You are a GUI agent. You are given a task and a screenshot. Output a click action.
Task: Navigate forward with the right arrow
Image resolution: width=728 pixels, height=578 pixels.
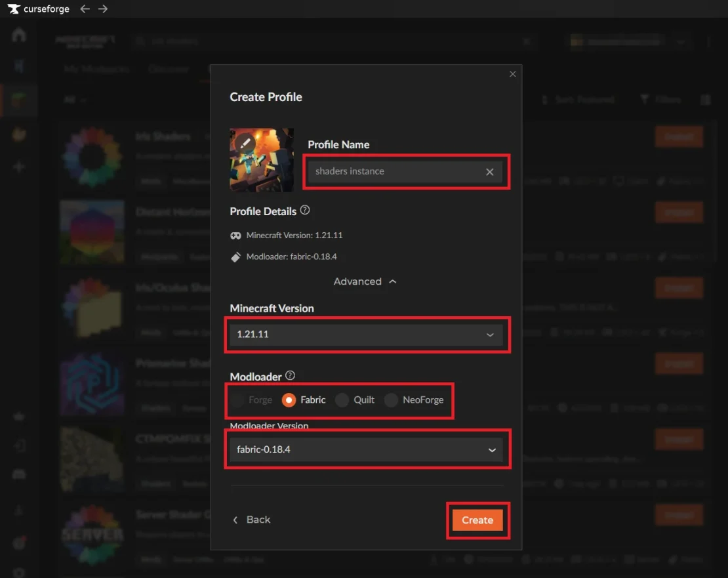point(103,9)
